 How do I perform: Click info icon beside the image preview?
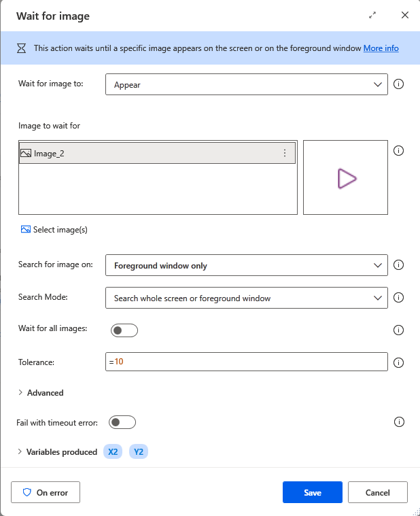(399, 151)
